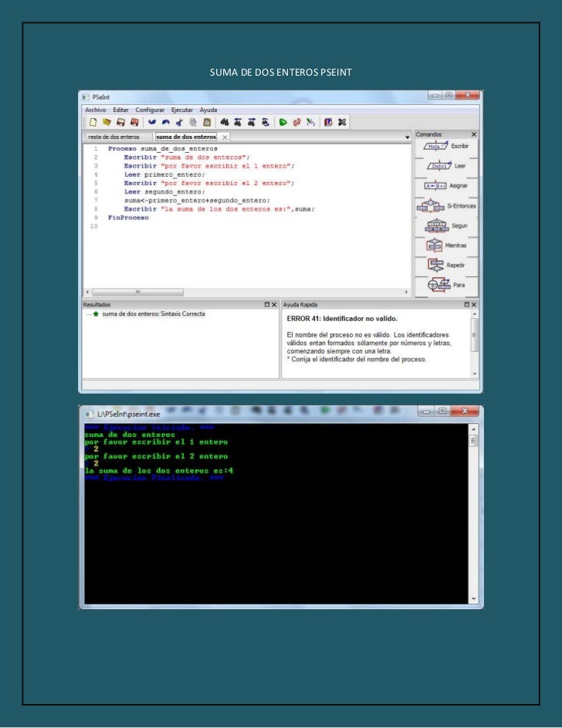Click the Leer primero_entero line

click(164, 174)
